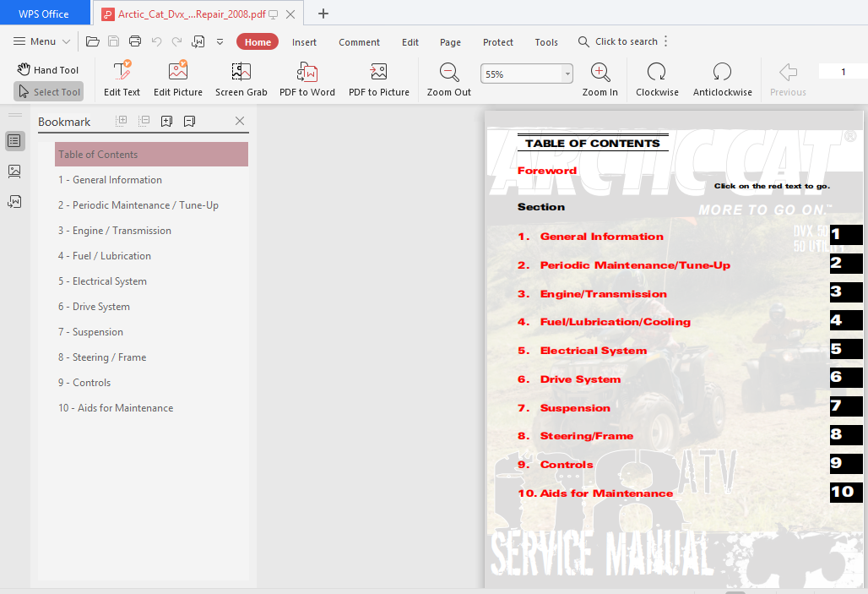Screen dimensions: 868x594
Task: Click the Edit Text tool
Action: pyautogui.click(x=122, y=79)
